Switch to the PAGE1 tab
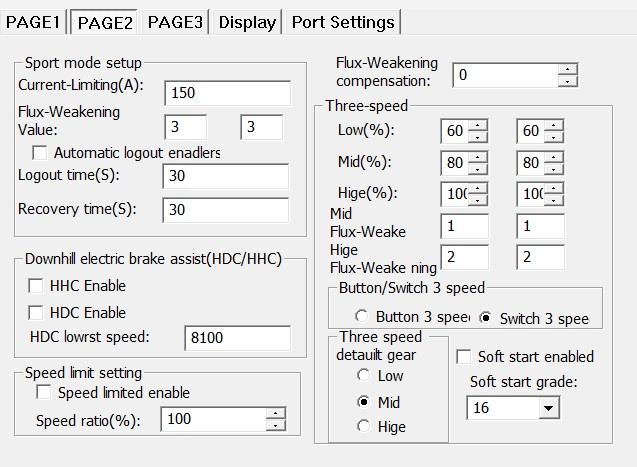 click(x=35, y=21)
